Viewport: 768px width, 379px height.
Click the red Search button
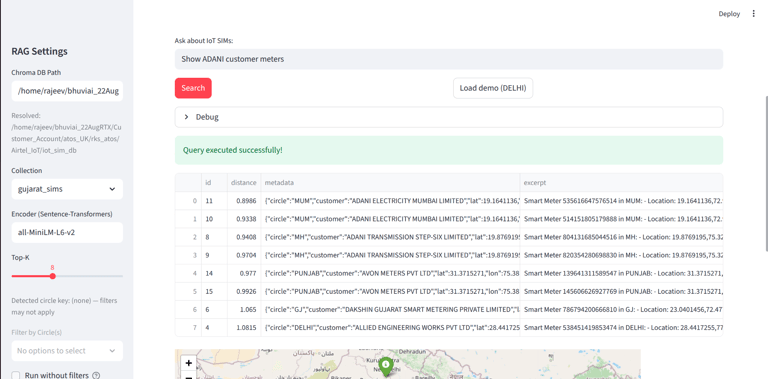[x=193, y=88]
